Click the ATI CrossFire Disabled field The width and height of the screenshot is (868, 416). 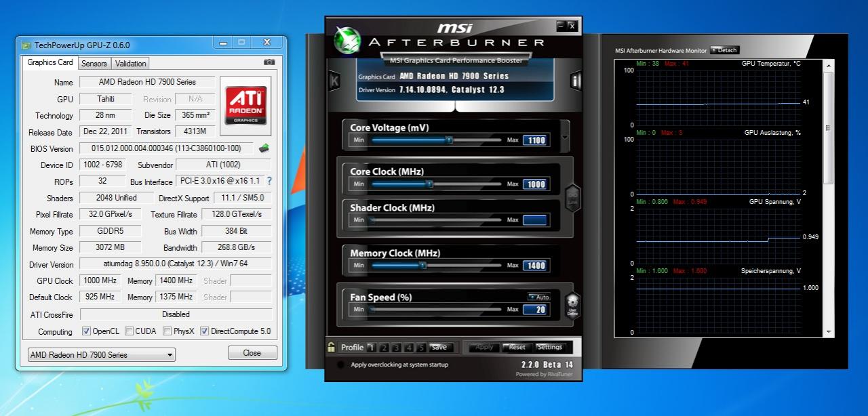[176, 314]
